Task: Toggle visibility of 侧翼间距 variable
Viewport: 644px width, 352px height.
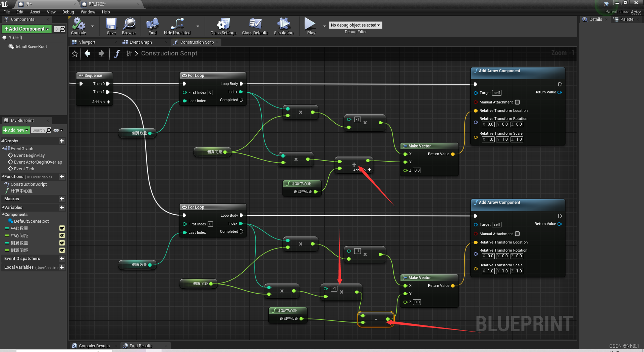Action: point(62,251)
